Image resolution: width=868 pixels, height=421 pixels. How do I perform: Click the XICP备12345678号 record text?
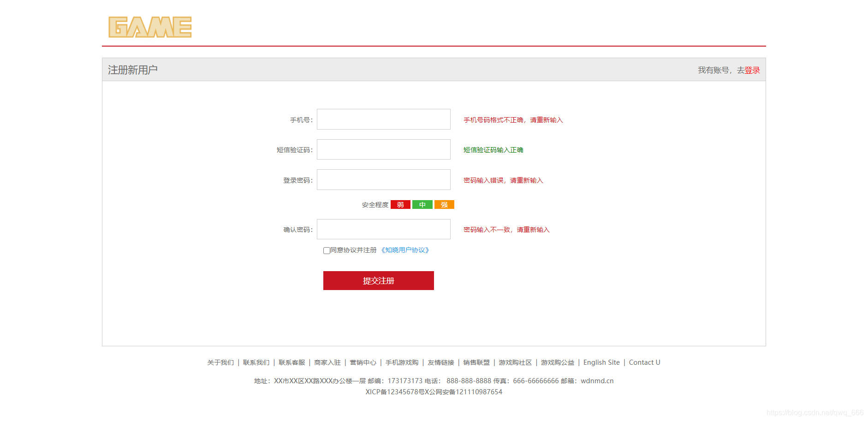point(434,392)
